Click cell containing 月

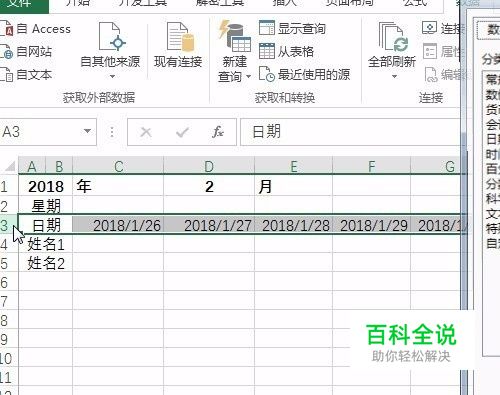[x=294, y=186]
